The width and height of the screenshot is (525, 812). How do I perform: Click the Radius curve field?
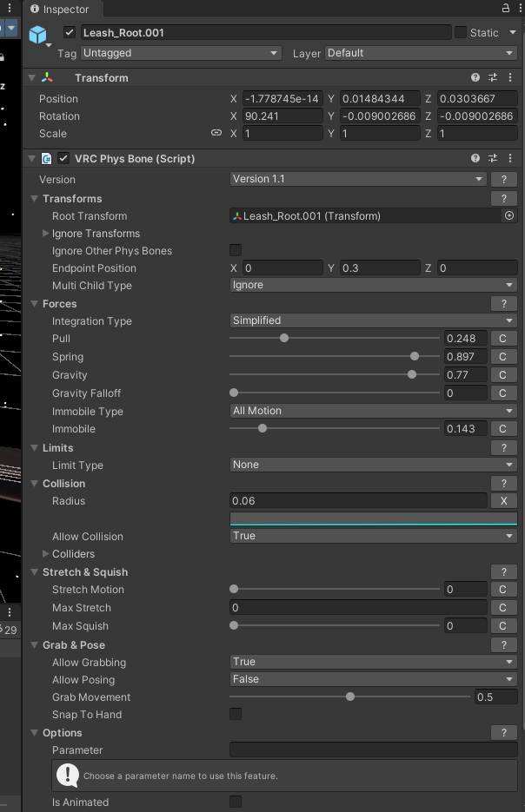point(373,518)
